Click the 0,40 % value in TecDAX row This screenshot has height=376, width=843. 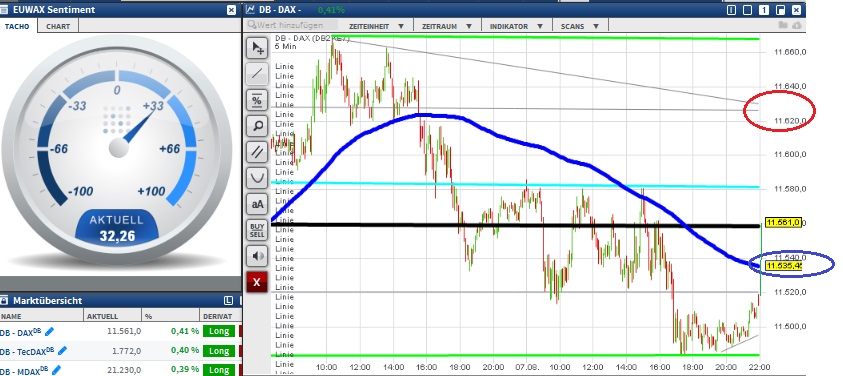point(185,351)
